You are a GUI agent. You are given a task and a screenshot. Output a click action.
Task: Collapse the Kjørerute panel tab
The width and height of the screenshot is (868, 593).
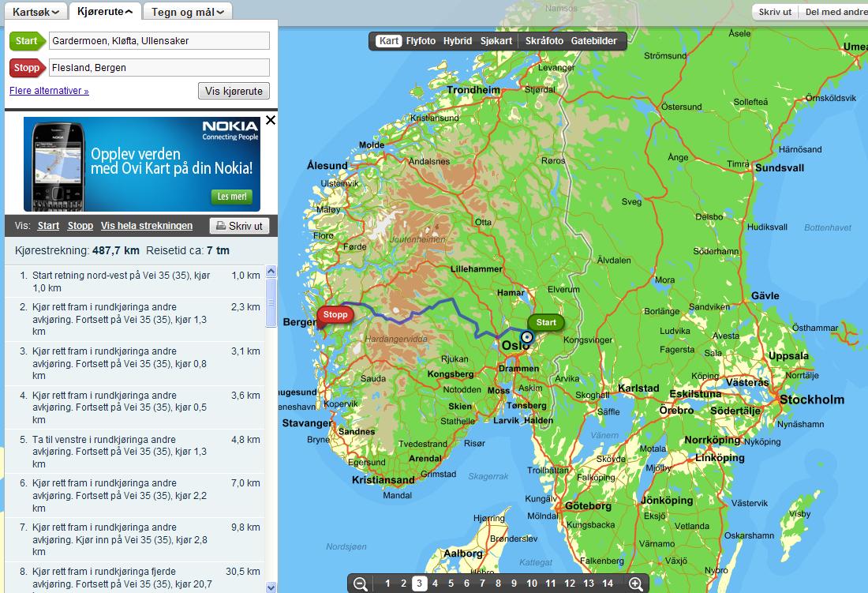tap(105, 11)
